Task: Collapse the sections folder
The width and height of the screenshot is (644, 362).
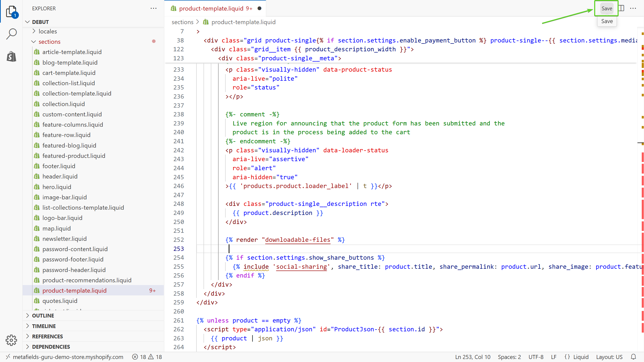Action: click(x=49, y=41)
